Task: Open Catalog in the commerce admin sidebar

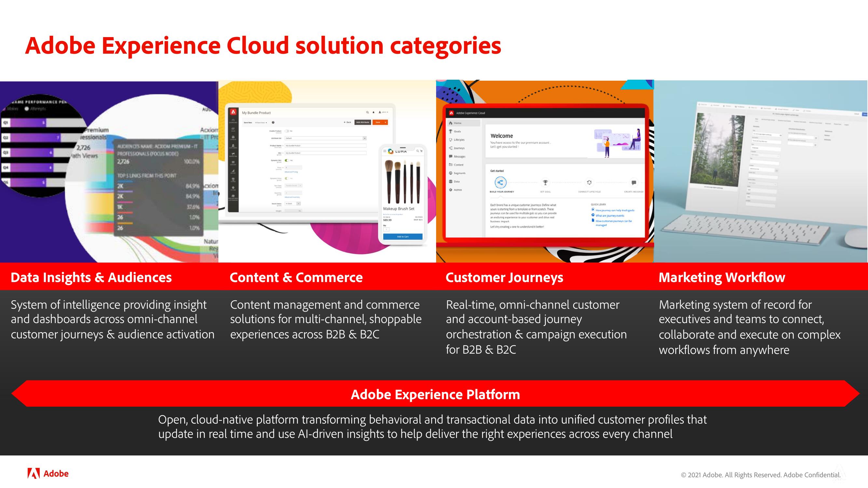Action: 233,138
